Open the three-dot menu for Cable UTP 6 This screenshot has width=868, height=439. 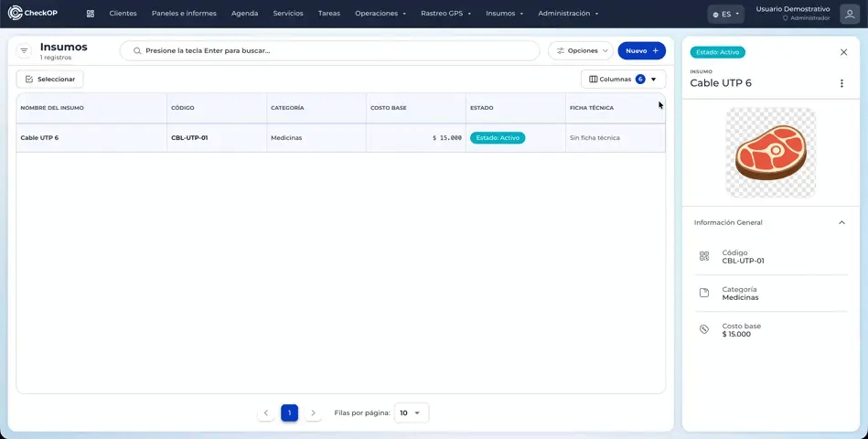841,83
